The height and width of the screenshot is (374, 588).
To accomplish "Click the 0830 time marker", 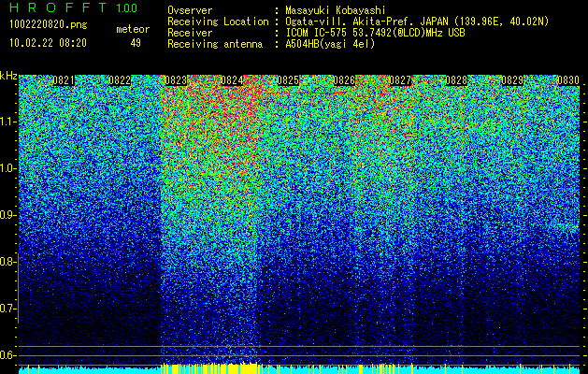I will coord(568,80).
